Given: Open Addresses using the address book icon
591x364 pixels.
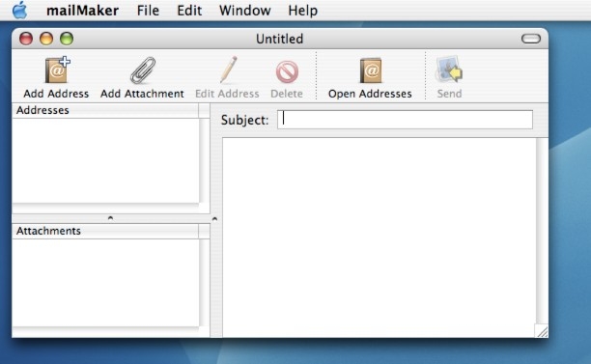Looking at the screenshot, I should pyautogui.click(x=371, y=70).
